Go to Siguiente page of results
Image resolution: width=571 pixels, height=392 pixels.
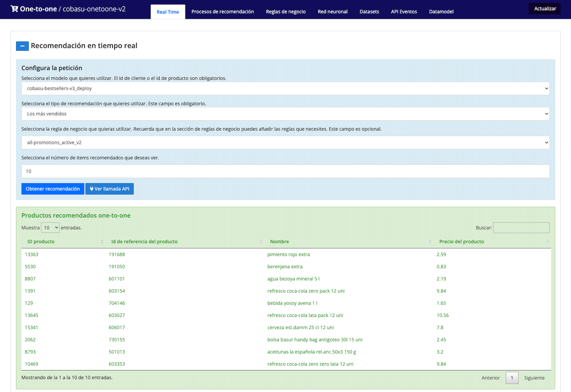point(534,378)
